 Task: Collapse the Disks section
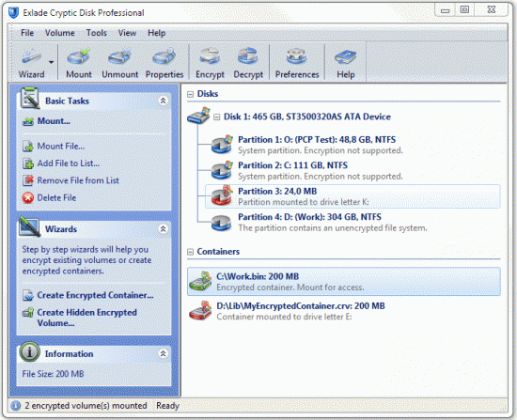(x=190, y=94)
